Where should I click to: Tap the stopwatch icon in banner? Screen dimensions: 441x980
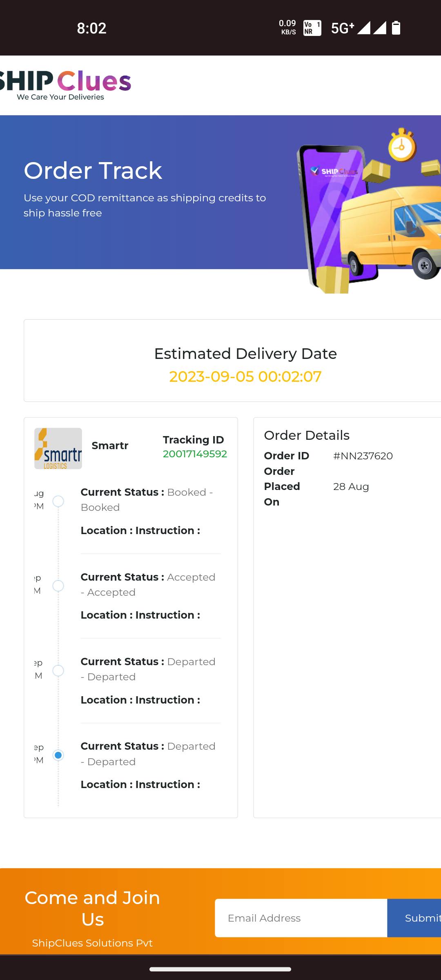click(402, 145)
